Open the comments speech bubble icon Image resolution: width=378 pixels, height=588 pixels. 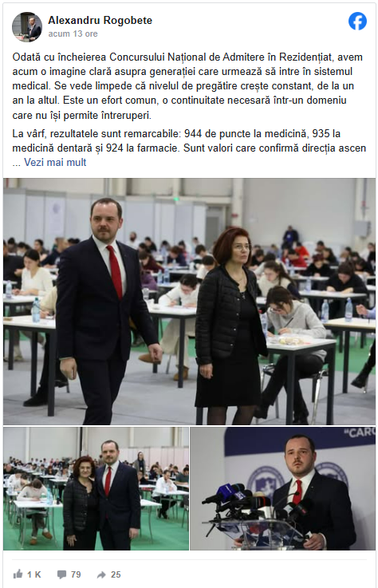62,574
